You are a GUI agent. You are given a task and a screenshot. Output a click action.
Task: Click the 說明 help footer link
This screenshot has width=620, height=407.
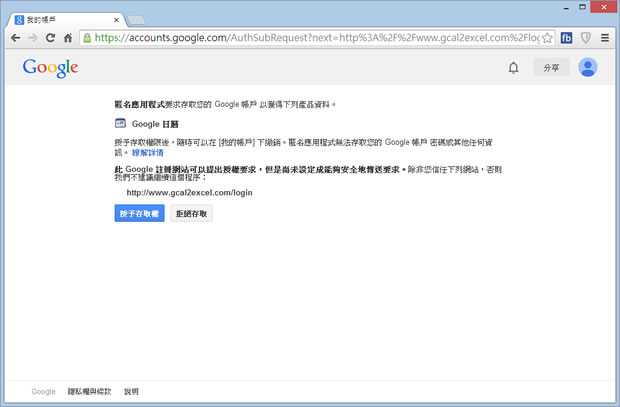click(131, 391)
